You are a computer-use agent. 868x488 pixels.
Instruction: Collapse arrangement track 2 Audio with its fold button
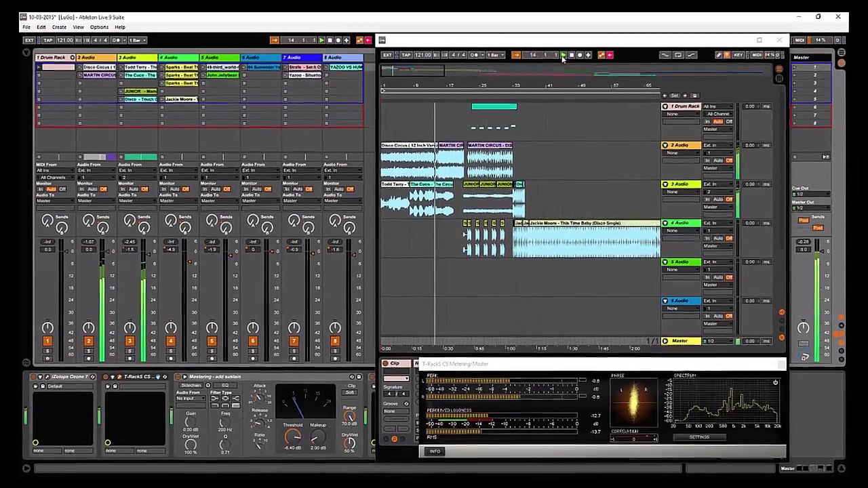point(665,146)
